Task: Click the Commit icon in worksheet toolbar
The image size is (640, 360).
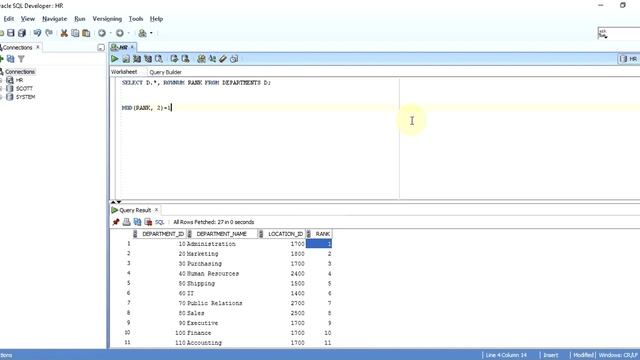Action: point(174,59)
